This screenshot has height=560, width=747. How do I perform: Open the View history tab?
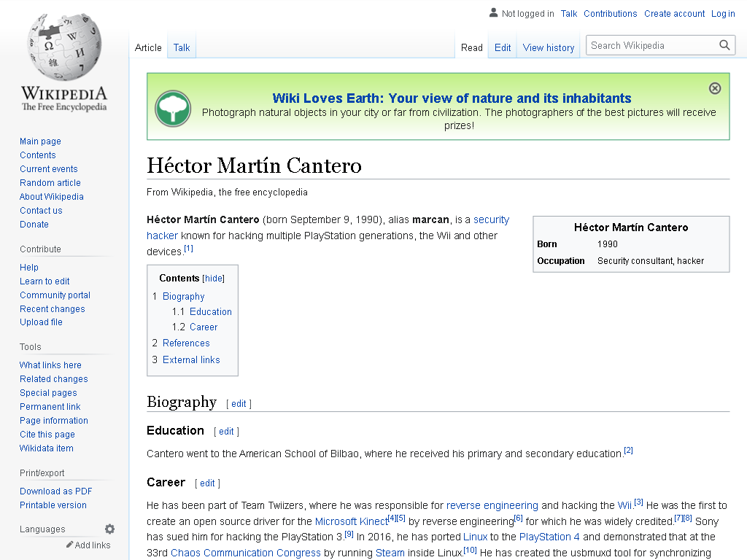[549, 47]
